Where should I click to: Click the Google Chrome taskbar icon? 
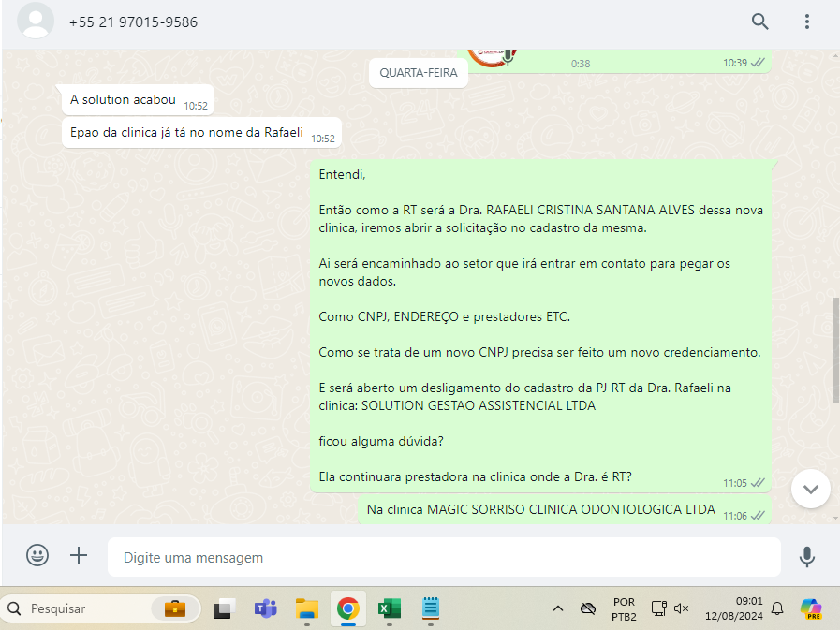348,608
